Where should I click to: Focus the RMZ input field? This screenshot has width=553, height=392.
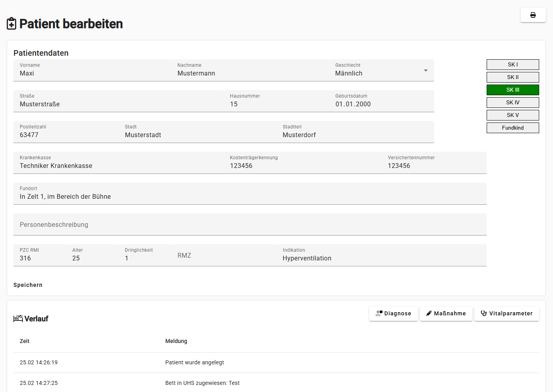224,256
